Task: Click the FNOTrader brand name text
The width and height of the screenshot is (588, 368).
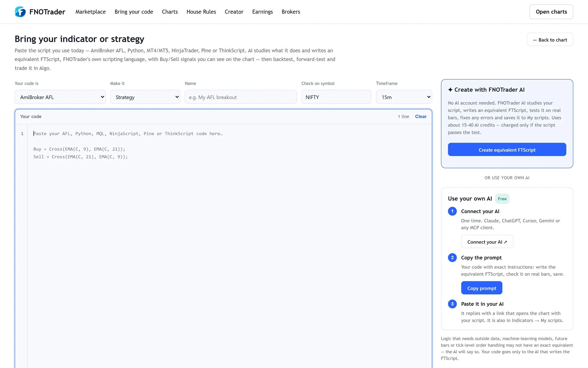Action: (x=47, y=12)
